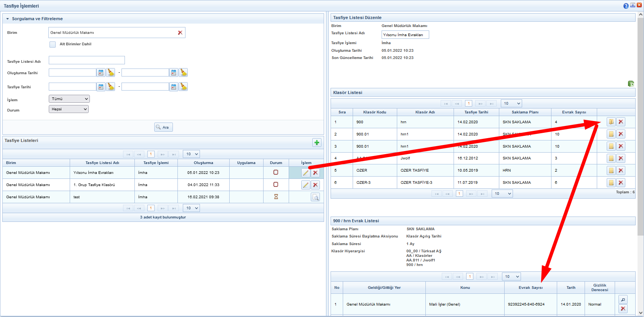Clear the Tasfiye Tarihi end date
The image size is (644, 317).
[x=184, y=87]
